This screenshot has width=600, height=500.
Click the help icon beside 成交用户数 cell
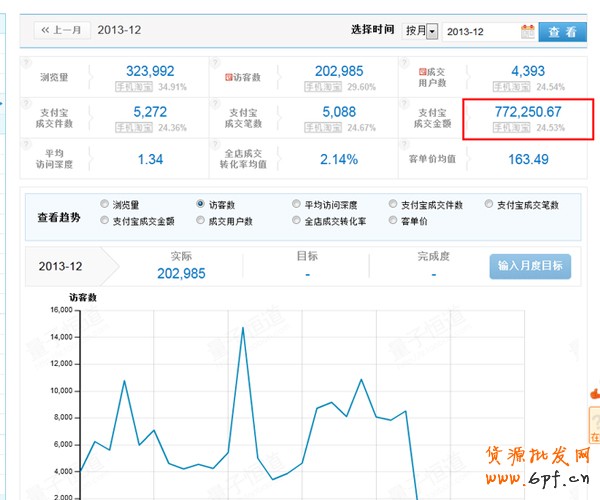pyautogui.click(x=404, y=62)
